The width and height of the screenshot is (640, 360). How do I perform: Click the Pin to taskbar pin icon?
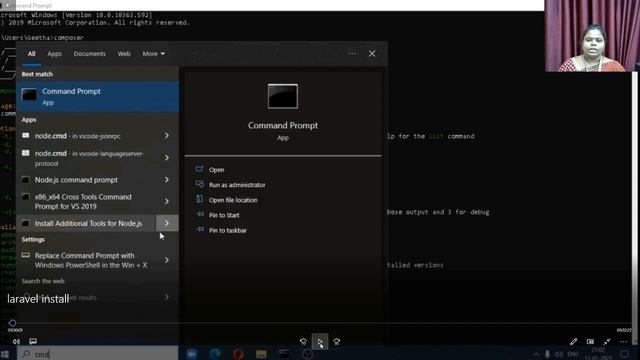(200, 229)
